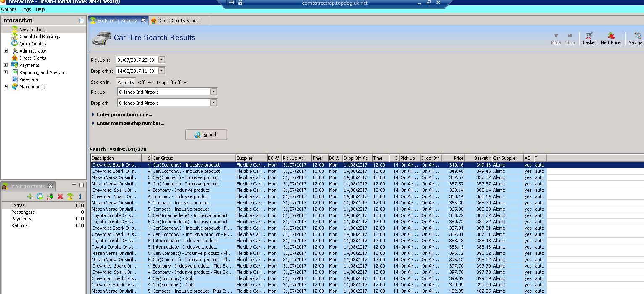Click Car(Economy) - Gold first row
The height and width of the screenshot is (294, 644).
tap(318, 278)
